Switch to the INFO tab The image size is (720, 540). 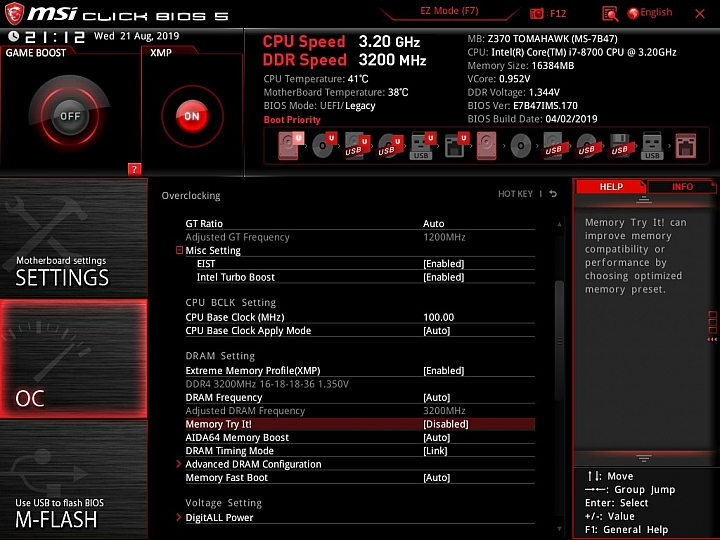pyautogui.click(x=682, y=186)
